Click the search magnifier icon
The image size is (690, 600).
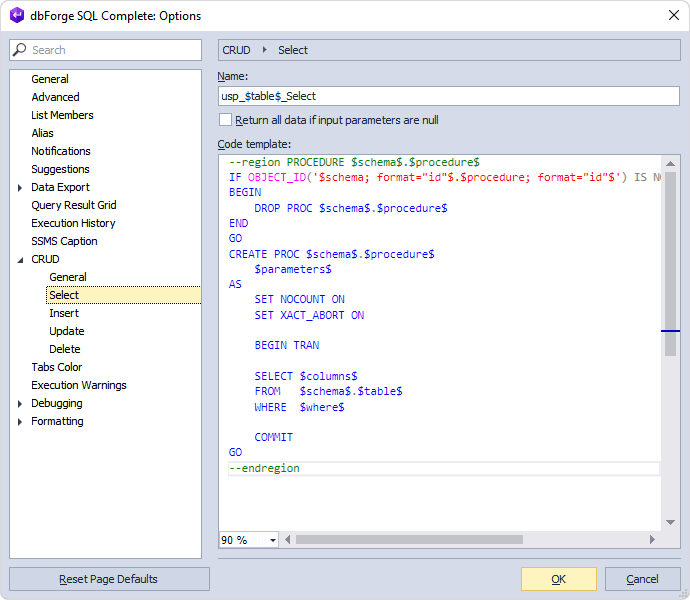[19, 50]
